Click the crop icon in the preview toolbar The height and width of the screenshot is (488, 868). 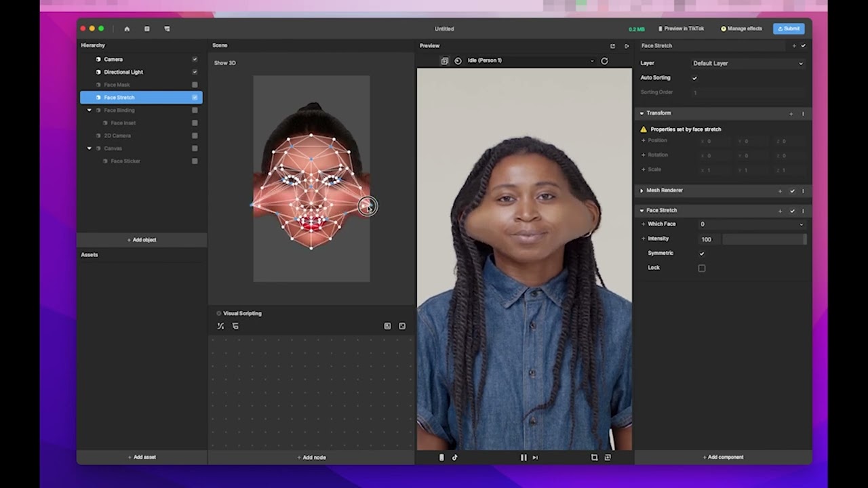coord(594,457)
